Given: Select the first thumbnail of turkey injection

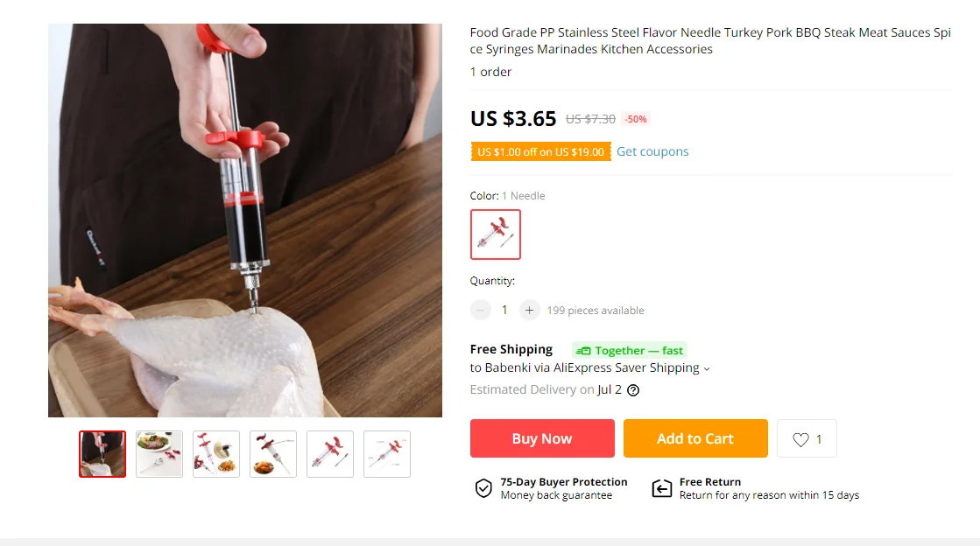Looking at the screenshot, I should (102, 454).
